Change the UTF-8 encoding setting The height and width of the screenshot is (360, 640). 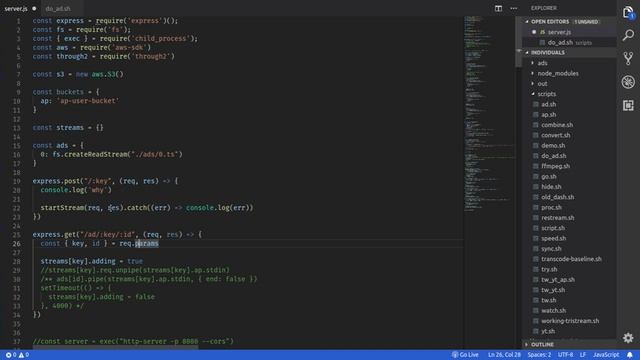565,355
